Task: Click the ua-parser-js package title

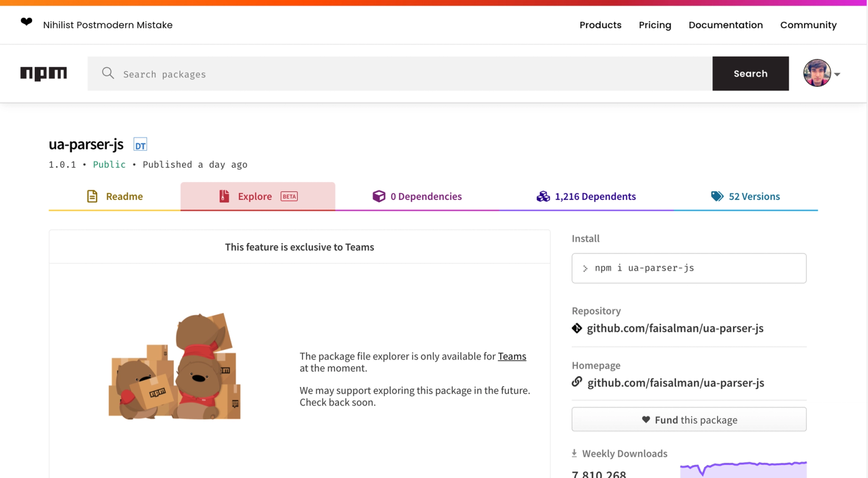Action: (x=86, y=144)
